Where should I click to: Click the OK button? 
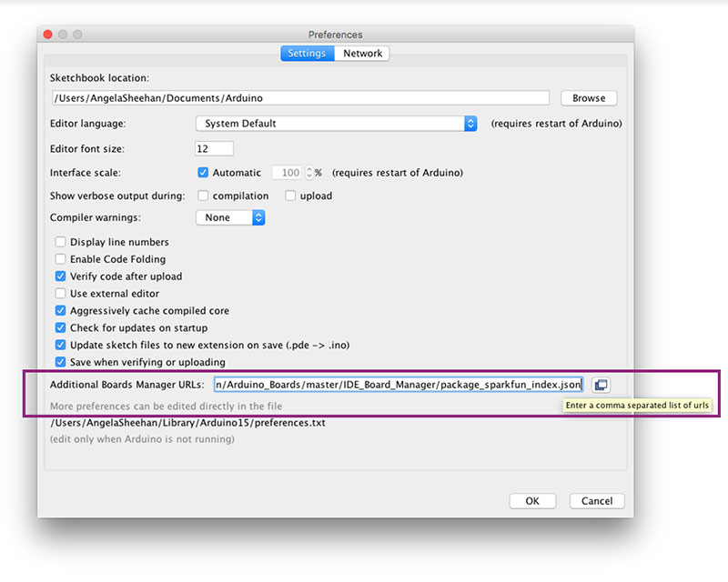(532, 500)
